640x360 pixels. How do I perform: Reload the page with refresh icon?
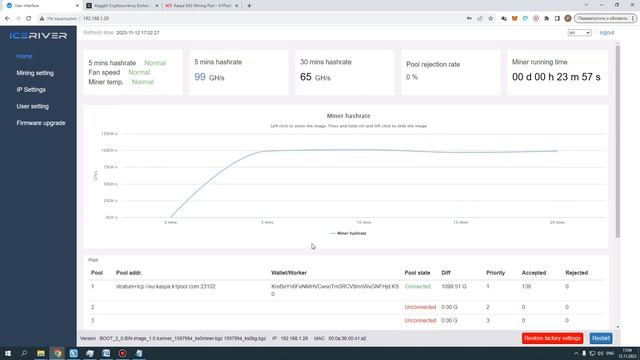(29, 18)
